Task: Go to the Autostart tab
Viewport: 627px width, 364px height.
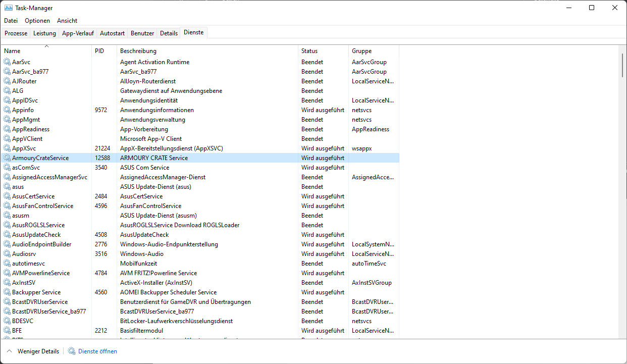Action: coord(112,33)
